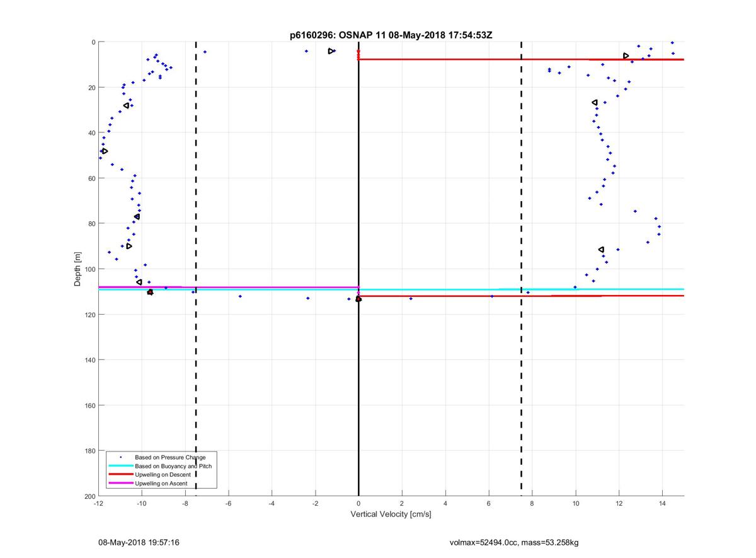Click the depth-axis tick label "20"
The height and width of the screenshot is (558, 756).
[x=91, y=88]
